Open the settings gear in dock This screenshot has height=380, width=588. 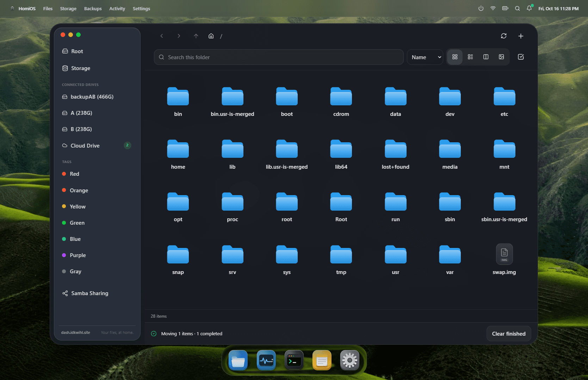coord(349,361)
